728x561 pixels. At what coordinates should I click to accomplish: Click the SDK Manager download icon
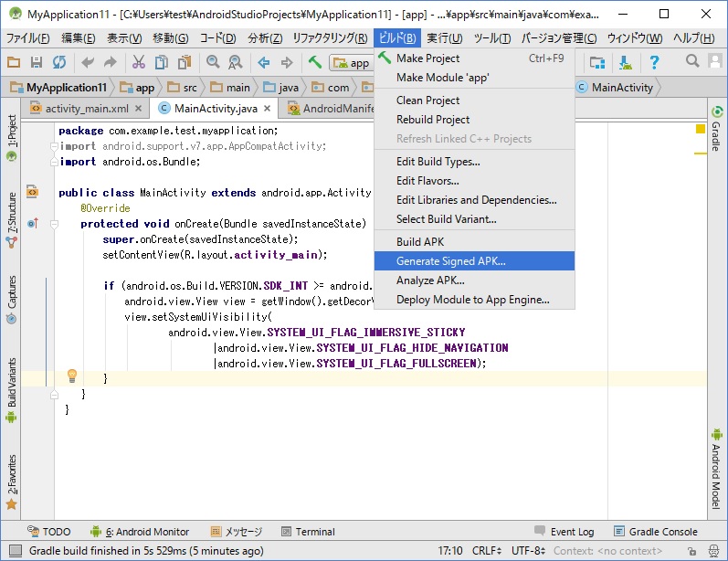(x=626, y=62)
